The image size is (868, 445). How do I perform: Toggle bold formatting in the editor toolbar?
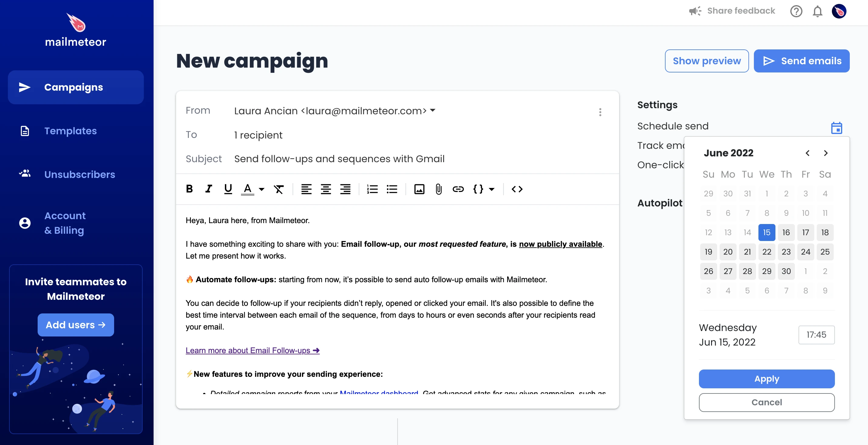pos(189,189)
